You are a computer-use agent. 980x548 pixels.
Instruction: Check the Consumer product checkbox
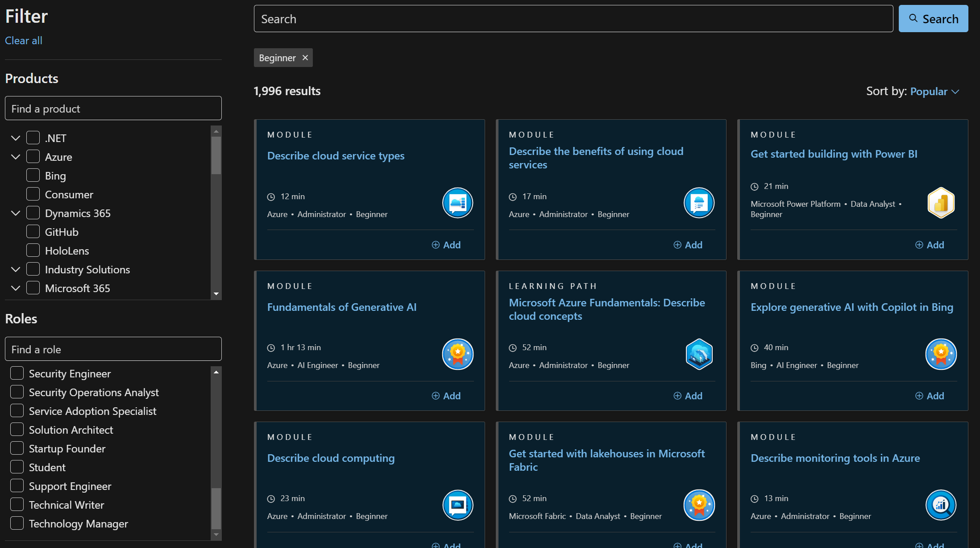point(33,194)
